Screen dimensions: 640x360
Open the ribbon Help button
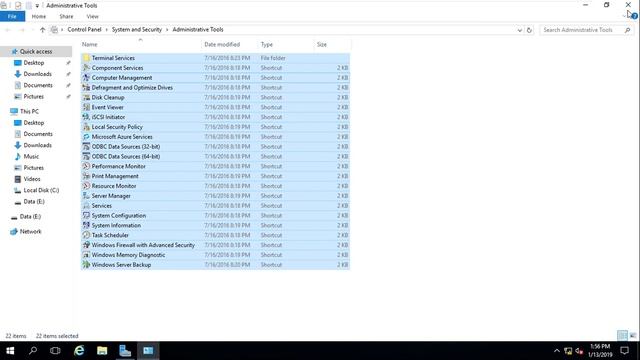click(634, 16)
